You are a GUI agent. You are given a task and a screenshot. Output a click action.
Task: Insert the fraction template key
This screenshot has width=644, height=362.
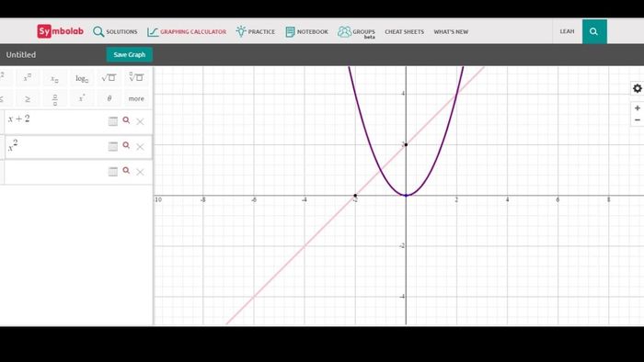click(x=54, y=99)
